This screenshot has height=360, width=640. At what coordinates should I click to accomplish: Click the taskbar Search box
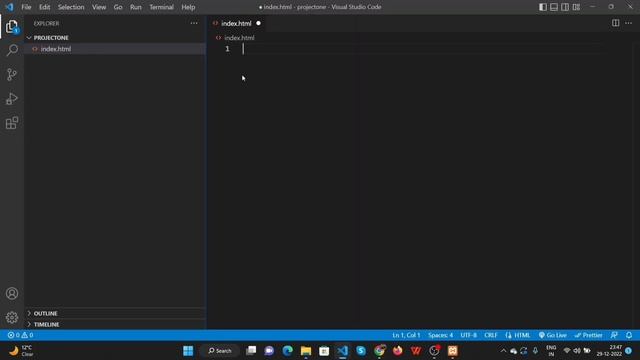[x=220, y=351]
